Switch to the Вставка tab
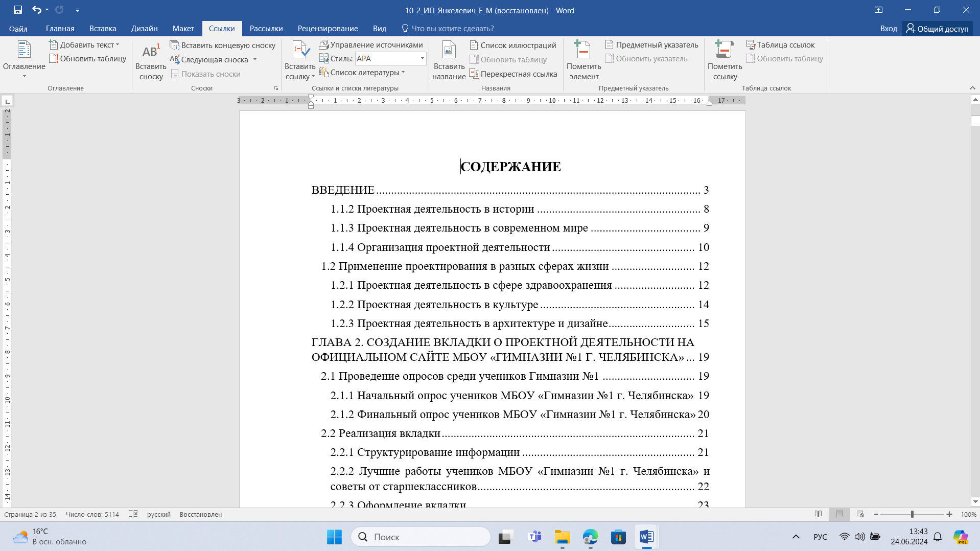The height and width of the screenshot is (551, 980). [103, 29]
